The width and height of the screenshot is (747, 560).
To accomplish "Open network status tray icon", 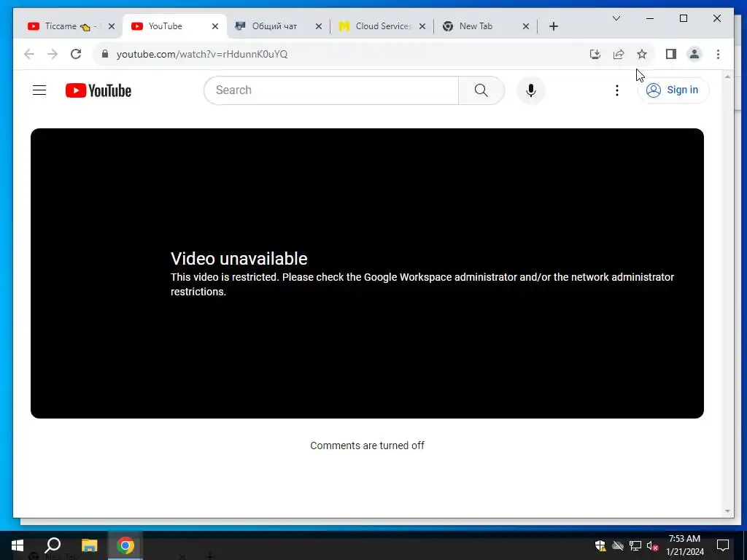I will click(635, 545).
